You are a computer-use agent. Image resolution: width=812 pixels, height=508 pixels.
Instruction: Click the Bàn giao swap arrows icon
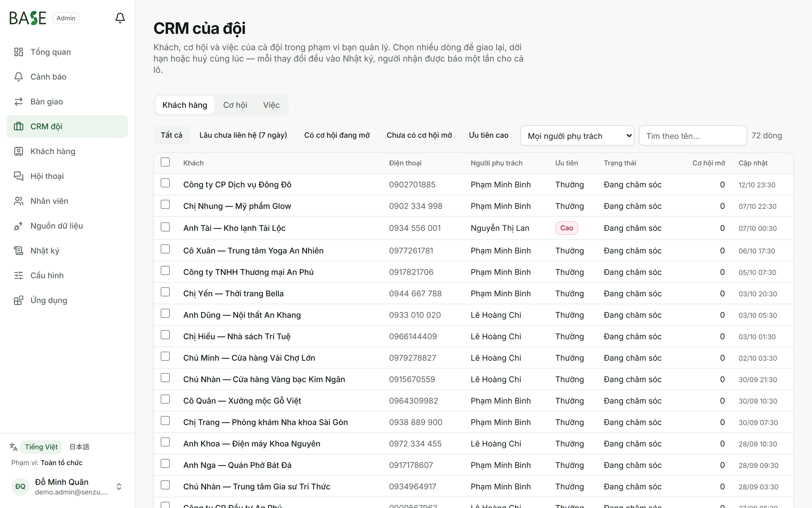click(18, 102)
